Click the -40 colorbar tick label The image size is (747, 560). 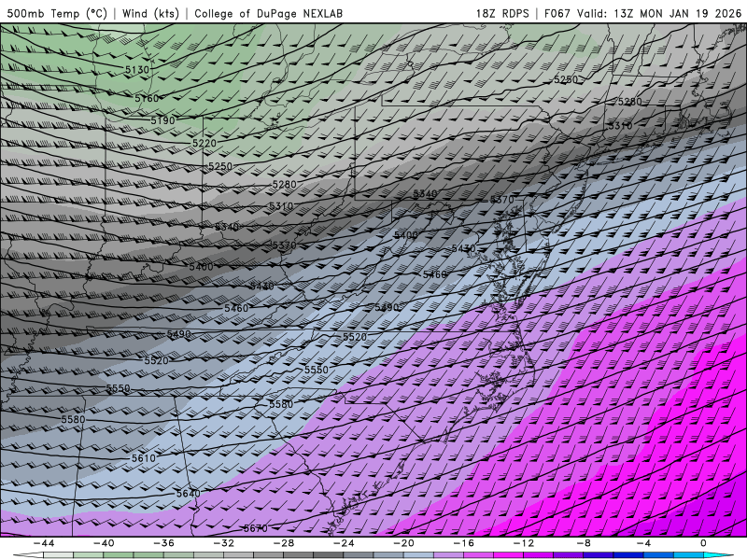click(104, 543)
